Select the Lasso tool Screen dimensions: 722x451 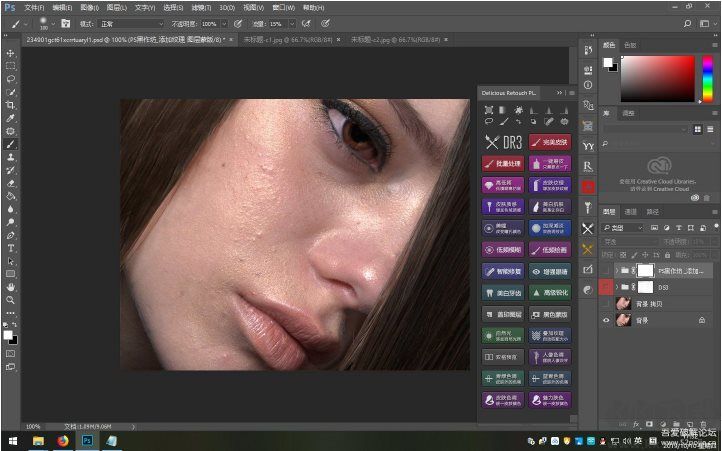tap(11, 79)
